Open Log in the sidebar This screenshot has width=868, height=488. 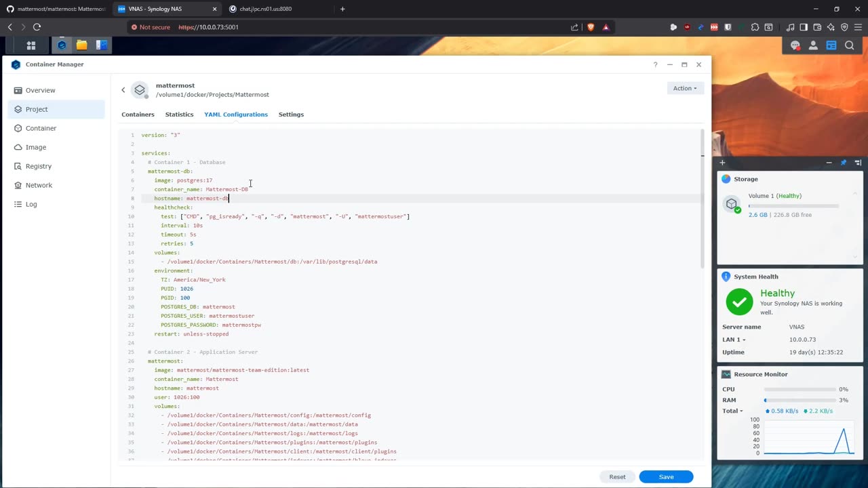56,204
